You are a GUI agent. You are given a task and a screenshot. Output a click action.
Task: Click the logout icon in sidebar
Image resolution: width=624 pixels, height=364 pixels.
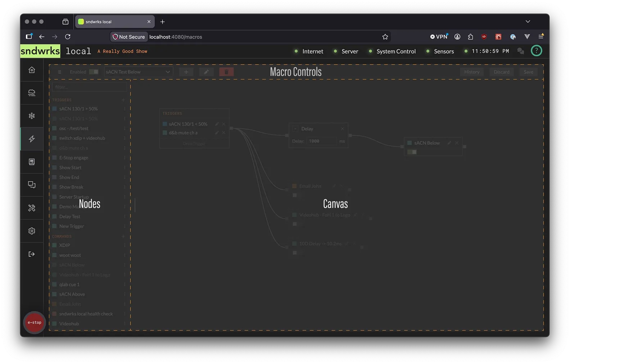point(32,254)
